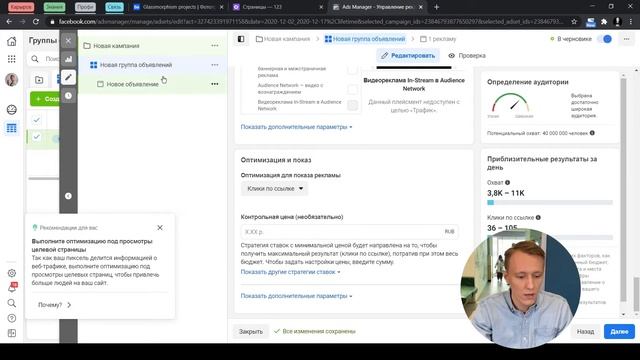This screenshot has width=640, height=360.
Task: Go to Новая группа объявлений breadcrumb
Action: coord(365,39)
